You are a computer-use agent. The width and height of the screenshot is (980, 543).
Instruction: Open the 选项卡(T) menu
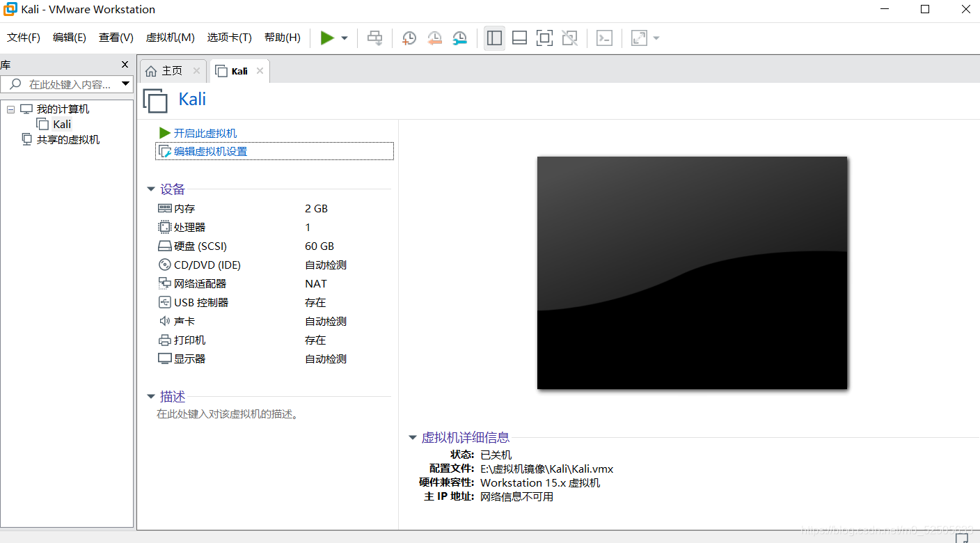coord(230,38)
